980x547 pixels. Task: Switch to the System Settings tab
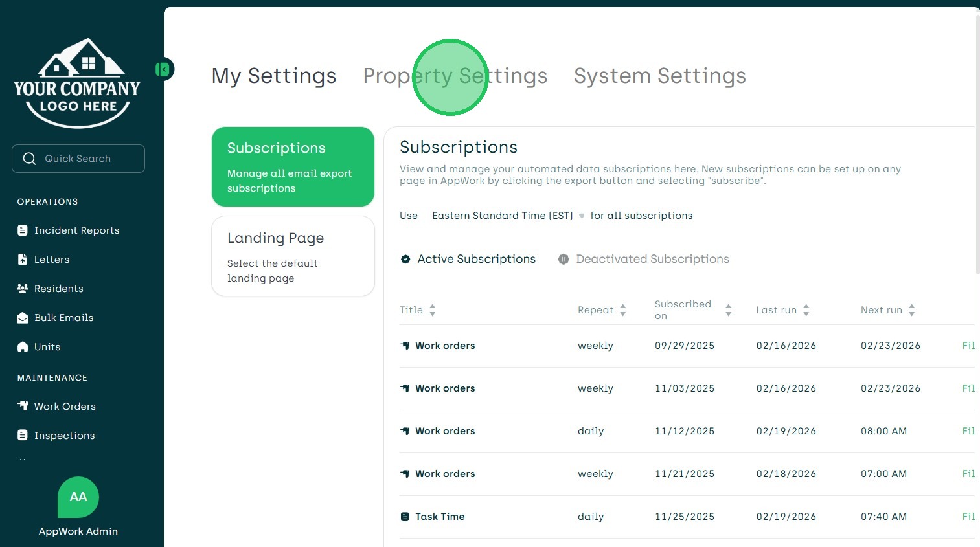(659, 76)
